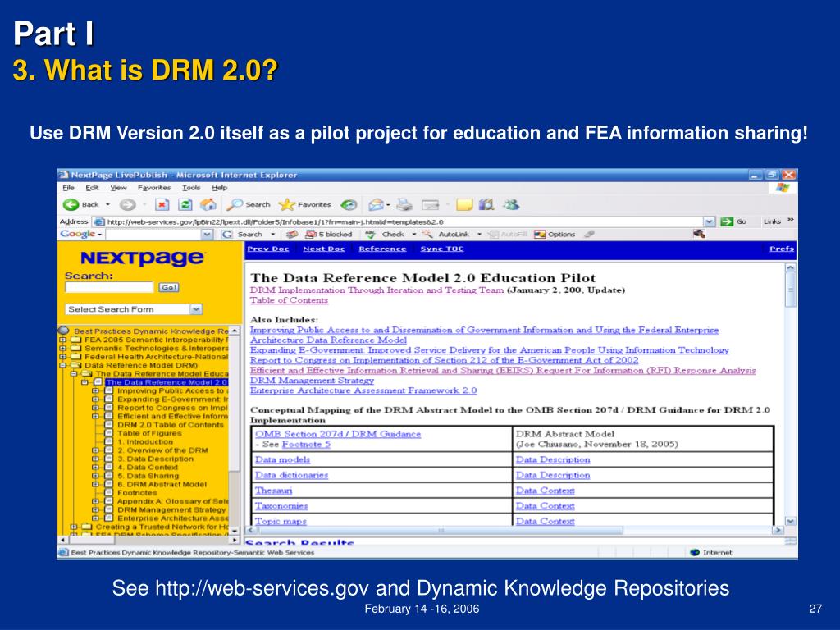Open the Google search box dropdown
This screenshot has height=630, width=840.
207,235
